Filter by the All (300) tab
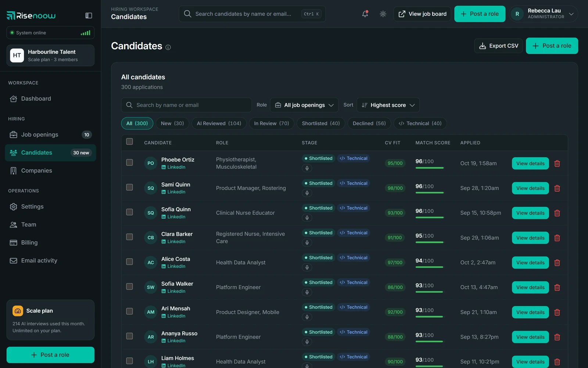588x368 pixels. click(x=137, y=123)
